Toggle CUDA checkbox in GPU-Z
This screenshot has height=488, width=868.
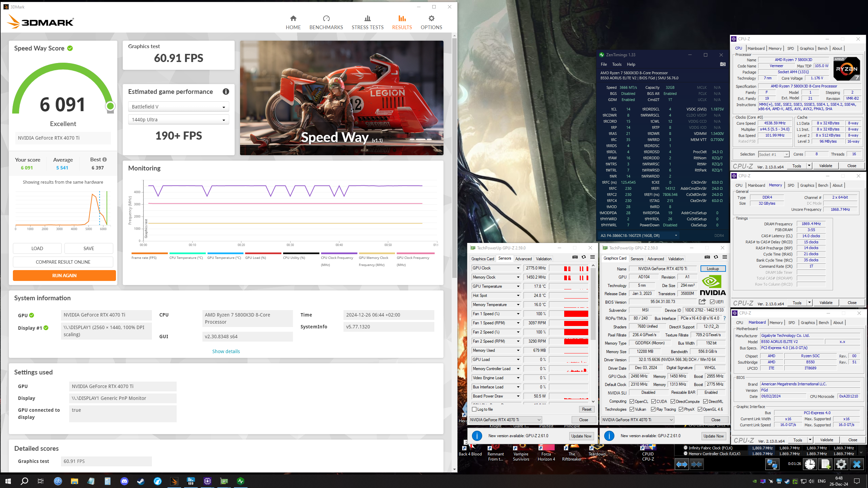click(653, 401)
